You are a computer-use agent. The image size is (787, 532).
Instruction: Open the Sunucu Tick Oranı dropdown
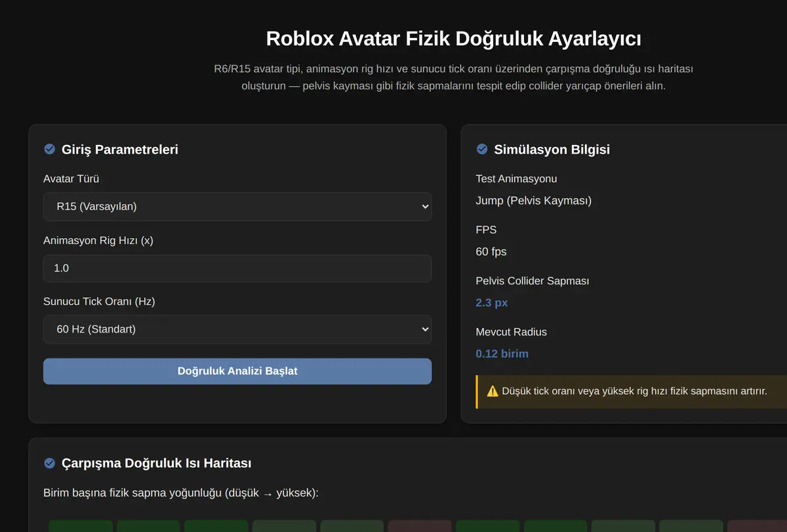(237, 329)
